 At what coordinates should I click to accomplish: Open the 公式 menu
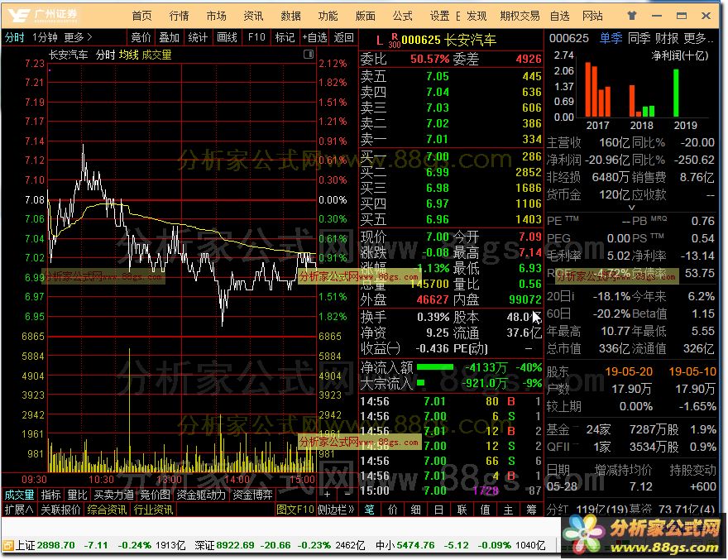click(402, 16)
